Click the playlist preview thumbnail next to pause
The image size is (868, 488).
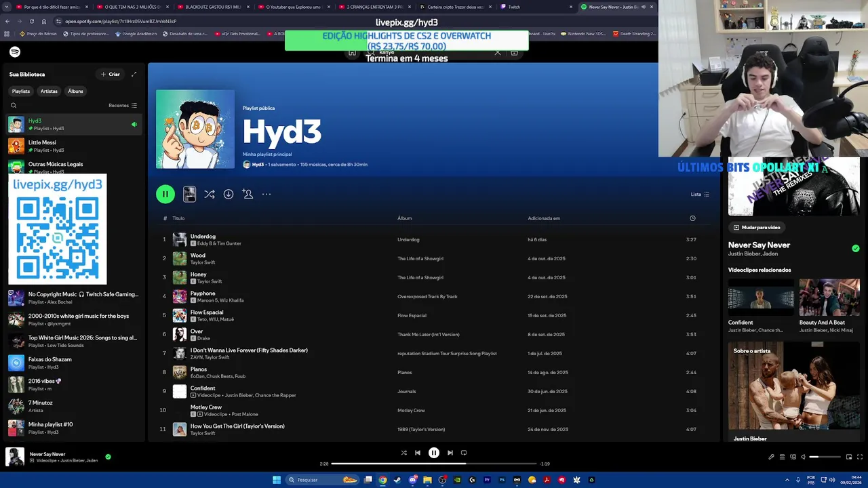coord(189,194)
